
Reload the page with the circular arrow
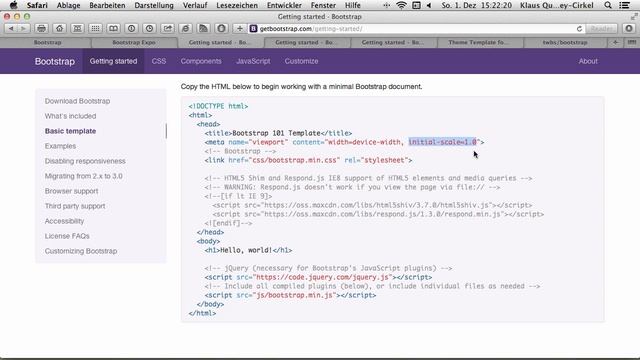click(579, 29)
